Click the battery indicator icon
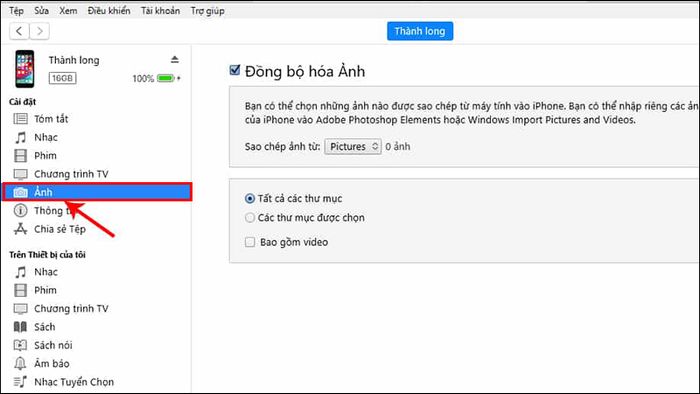This screenshot has height=394, width=700. 166,79
